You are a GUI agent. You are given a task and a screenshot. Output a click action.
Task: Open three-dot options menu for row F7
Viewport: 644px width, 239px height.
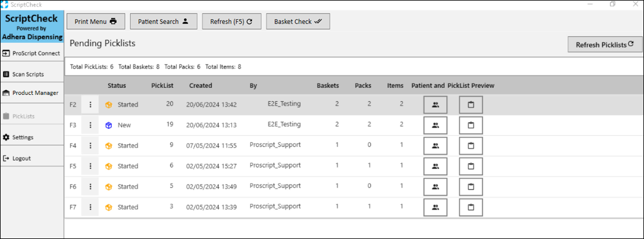coord(90,207)
